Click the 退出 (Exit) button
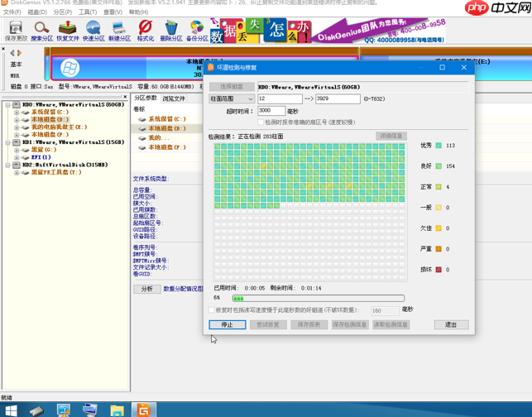 click(x=451, y=325)
